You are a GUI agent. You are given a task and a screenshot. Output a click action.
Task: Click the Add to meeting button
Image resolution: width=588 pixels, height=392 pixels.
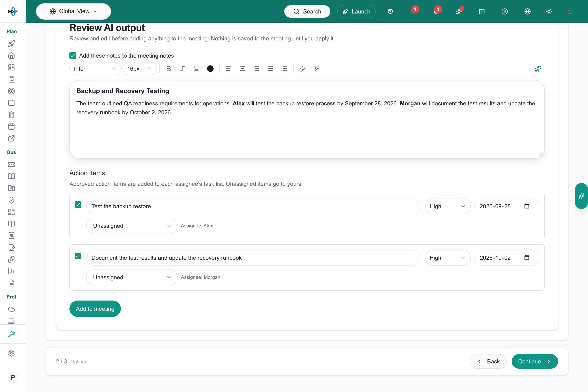[95, 309]
